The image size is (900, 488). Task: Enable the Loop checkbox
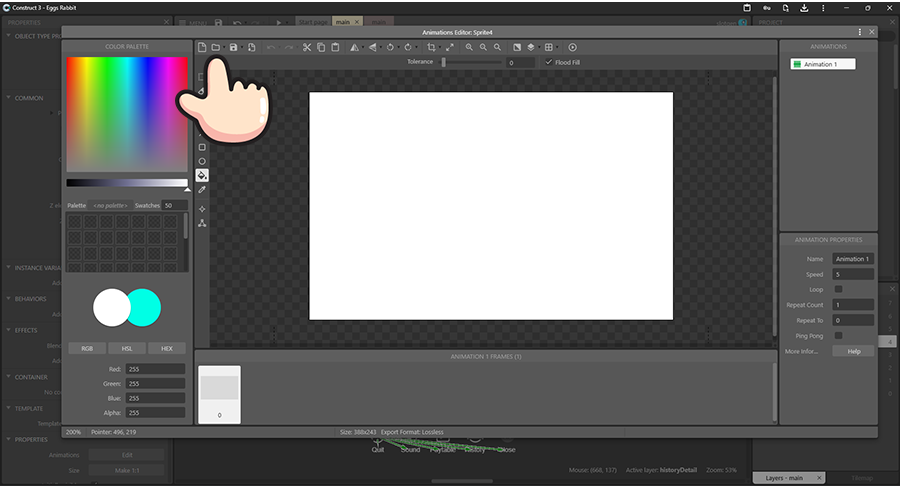(838, 289)
